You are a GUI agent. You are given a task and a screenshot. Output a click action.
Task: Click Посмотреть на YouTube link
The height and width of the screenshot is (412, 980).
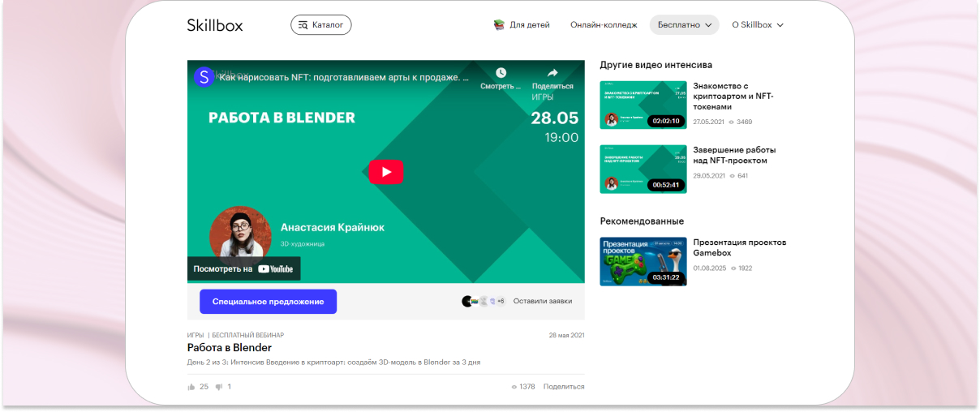pos(244,268)
